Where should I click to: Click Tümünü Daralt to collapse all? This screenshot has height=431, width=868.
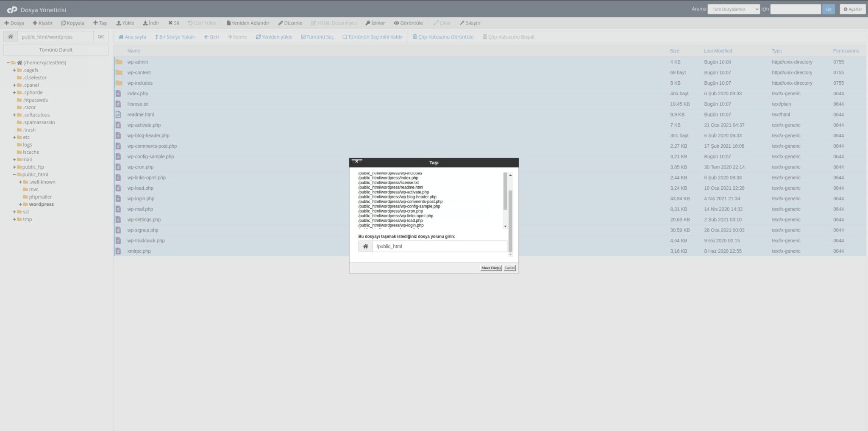pyautogui.click(x=56, y=50)
